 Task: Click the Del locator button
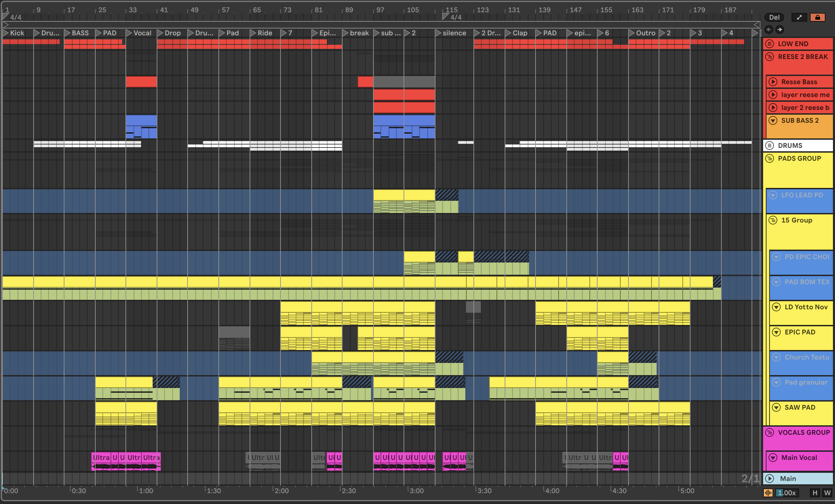point(774,17)
